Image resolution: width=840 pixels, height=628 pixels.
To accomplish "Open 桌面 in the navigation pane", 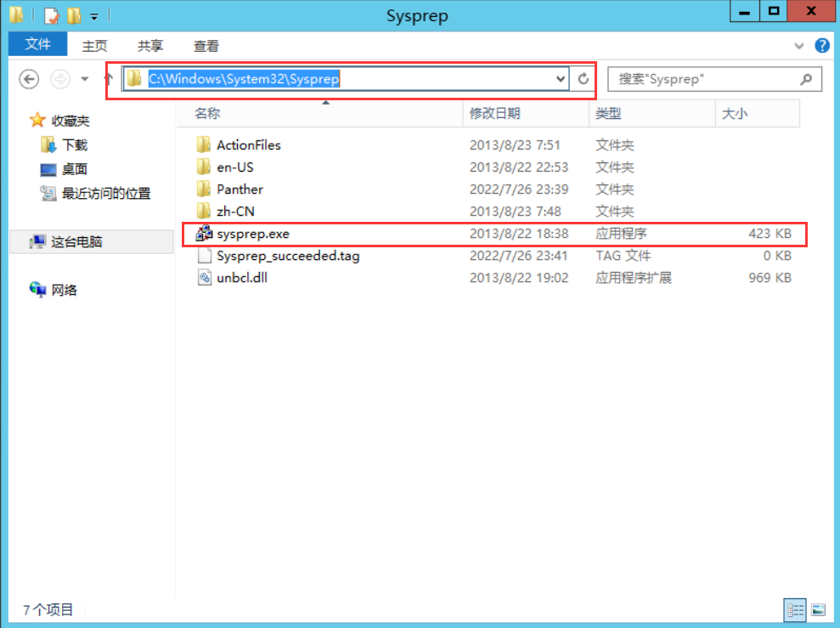I will click(x=75, y=169).
